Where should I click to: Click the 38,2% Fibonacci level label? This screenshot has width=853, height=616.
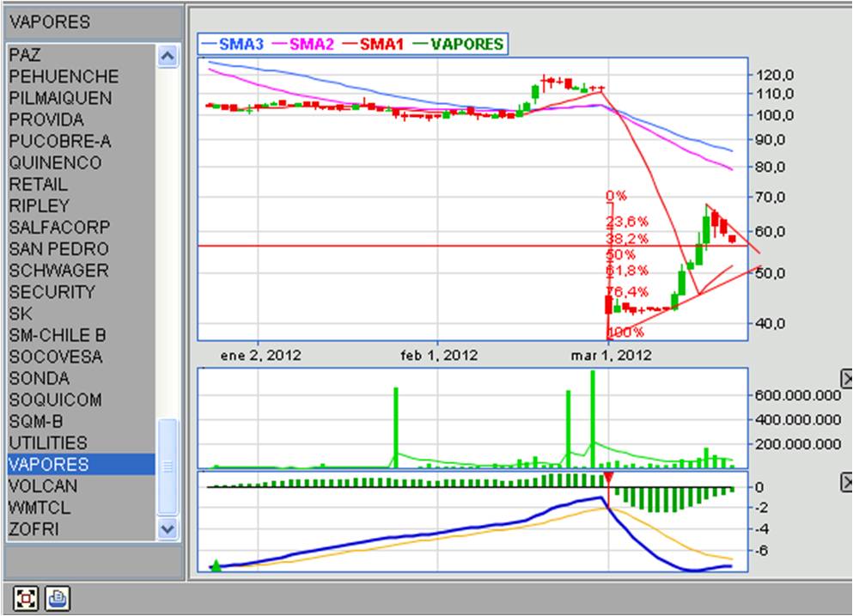[627, 238]
